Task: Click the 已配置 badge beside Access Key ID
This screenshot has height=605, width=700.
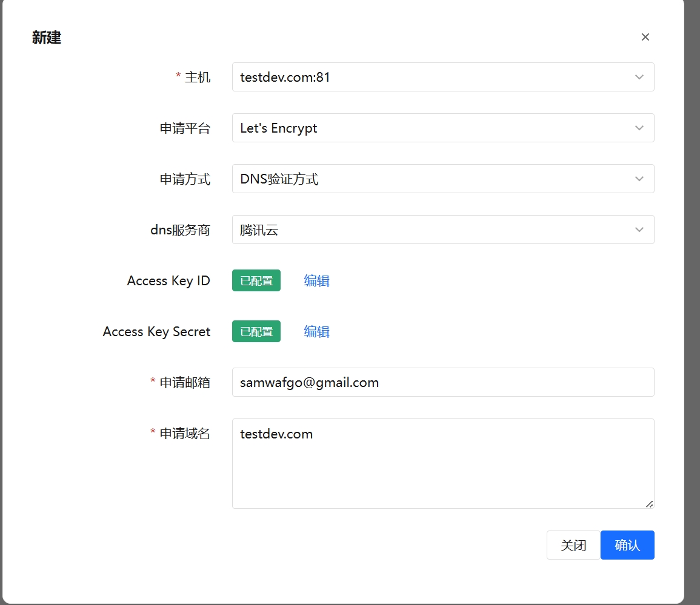Action: point(256,280)
